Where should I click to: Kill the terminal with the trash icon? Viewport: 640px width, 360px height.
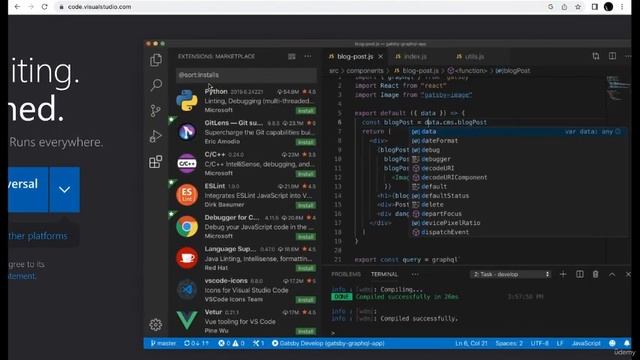[596, 274]
